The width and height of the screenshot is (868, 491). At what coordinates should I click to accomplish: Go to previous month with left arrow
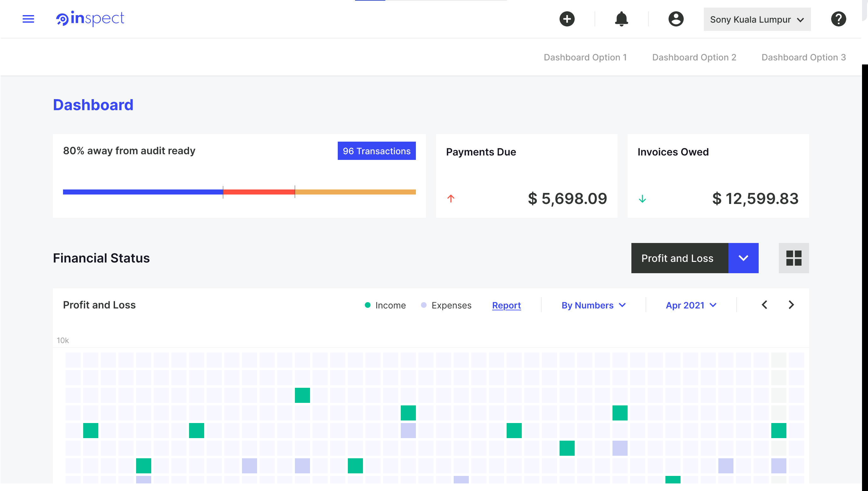point(764,305)
